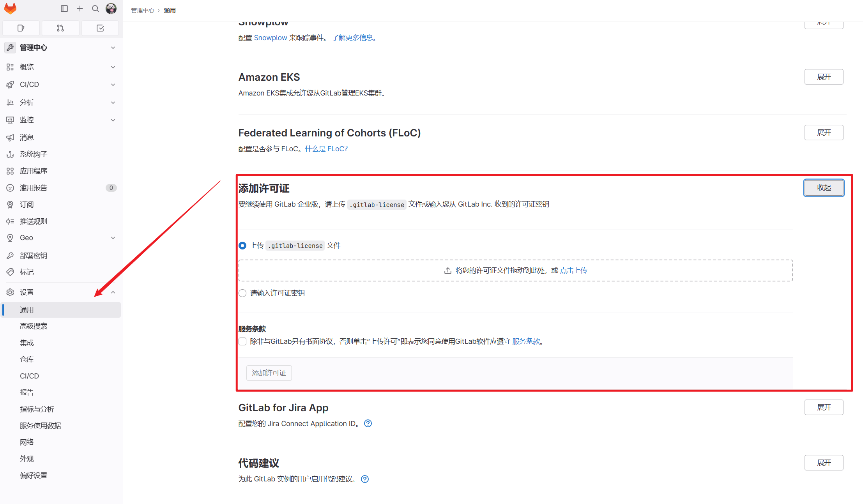Click the 分析 chart icon
The width and height of the screenshot is (863, 504).
(10, 103)
